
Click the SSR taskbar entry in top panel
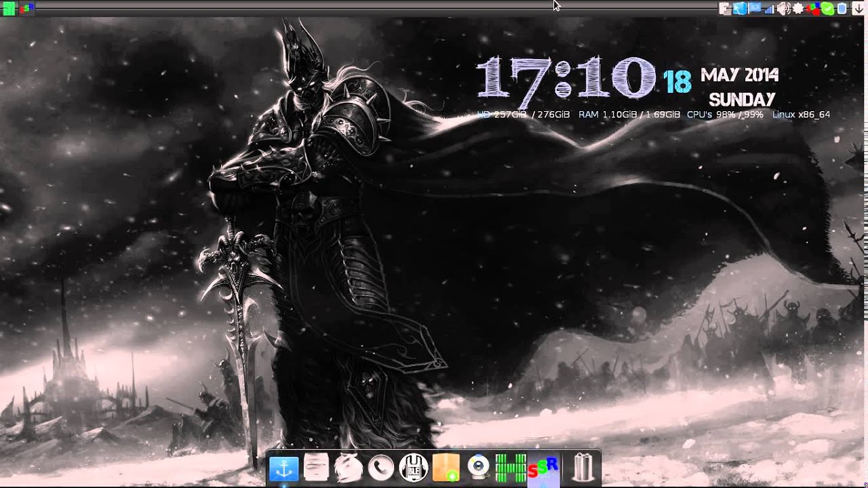click(27, 8)
